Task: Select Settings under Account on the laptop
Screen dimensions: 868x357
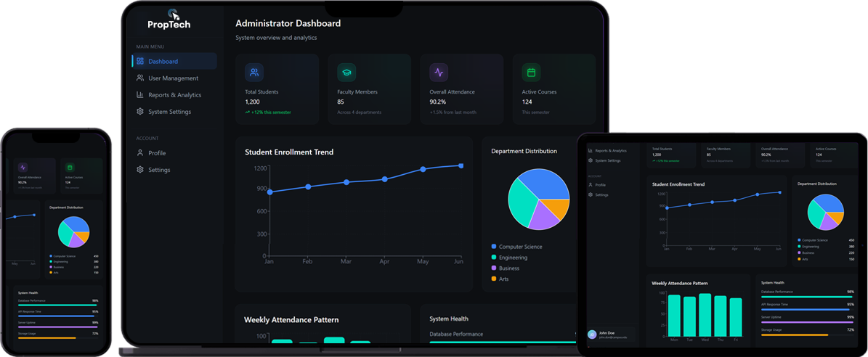Action: pyautogui.click(x=159, y=170)
